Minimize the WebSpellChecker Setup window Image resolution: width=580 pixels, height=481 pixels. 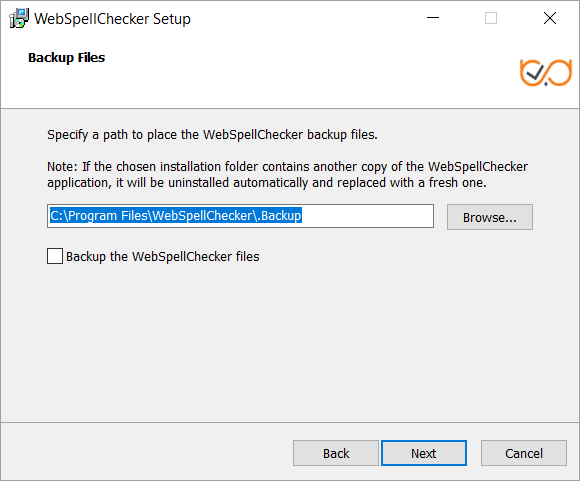coord(433,18)
